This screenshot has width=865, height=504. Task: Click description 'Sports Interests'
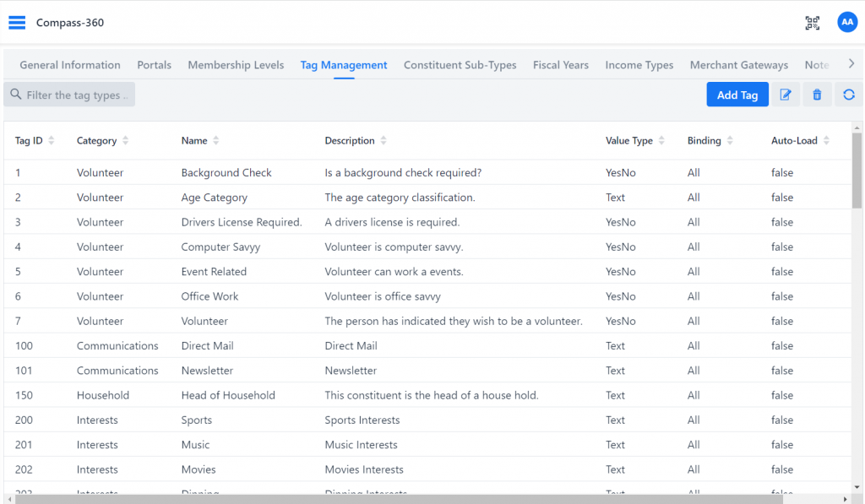tap(362, 420)
